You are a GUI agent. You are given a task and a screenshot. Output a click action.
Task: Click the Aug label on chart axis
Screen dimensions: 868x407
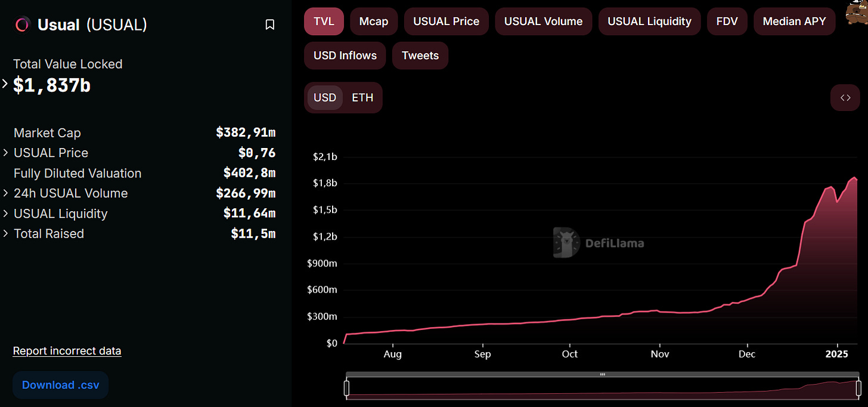pyautogui.click(x=393, y=354)
